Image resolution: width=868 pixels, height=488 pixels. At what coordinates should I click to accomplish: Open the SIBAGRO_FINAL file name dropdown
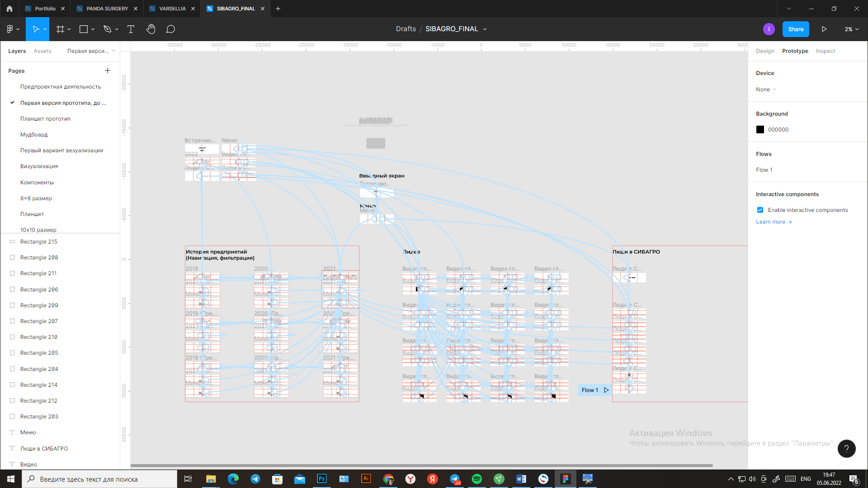485,29
